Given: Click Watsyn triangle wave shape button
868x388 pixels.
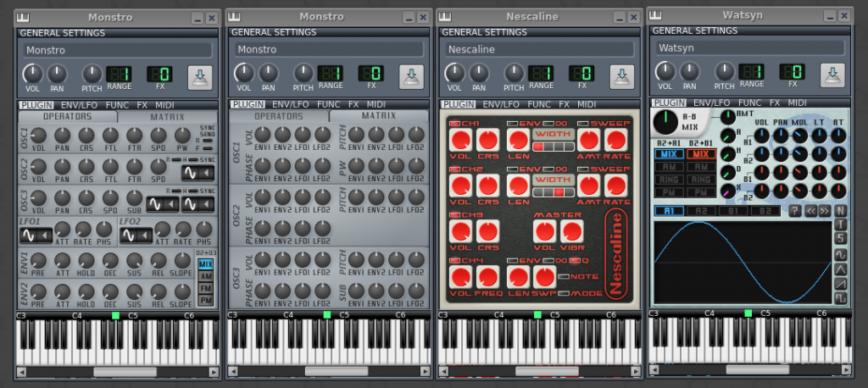Looking at the screenshot, I should coord(840,269).
